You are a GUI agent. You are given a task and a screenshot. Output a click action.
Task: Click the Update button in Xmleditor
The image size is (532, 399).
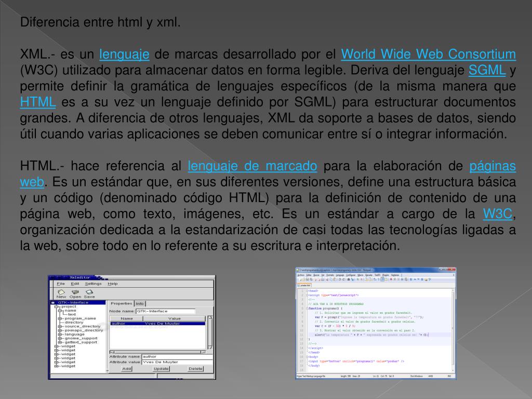161,369
